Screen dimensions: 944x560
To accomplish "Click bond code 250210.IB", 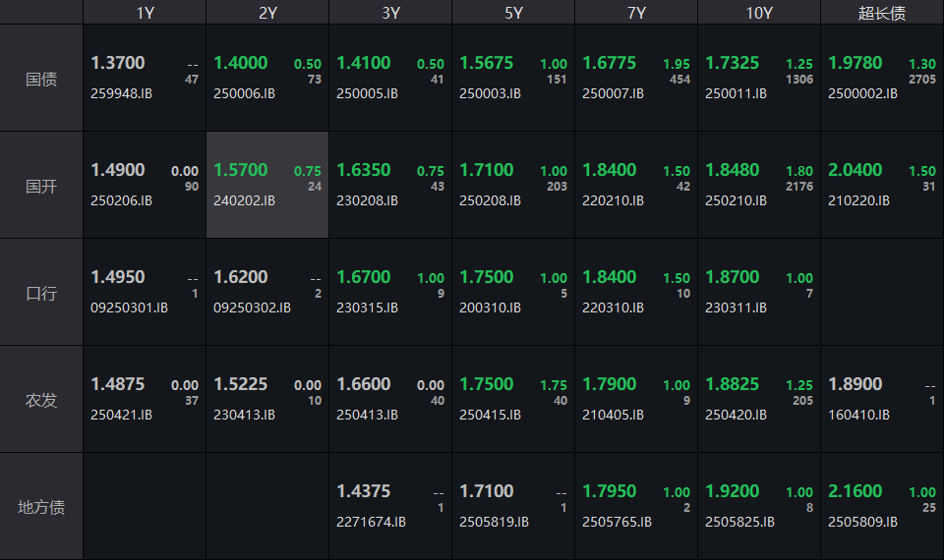I will coord(736,201).
